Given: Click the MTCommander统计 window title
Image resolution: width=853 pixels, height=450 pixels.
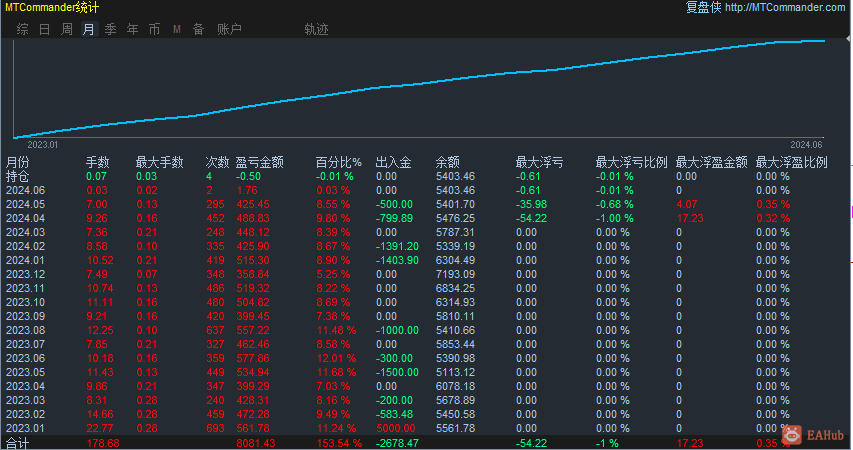Looking at the screenshot, I should [x=52, y=7].
